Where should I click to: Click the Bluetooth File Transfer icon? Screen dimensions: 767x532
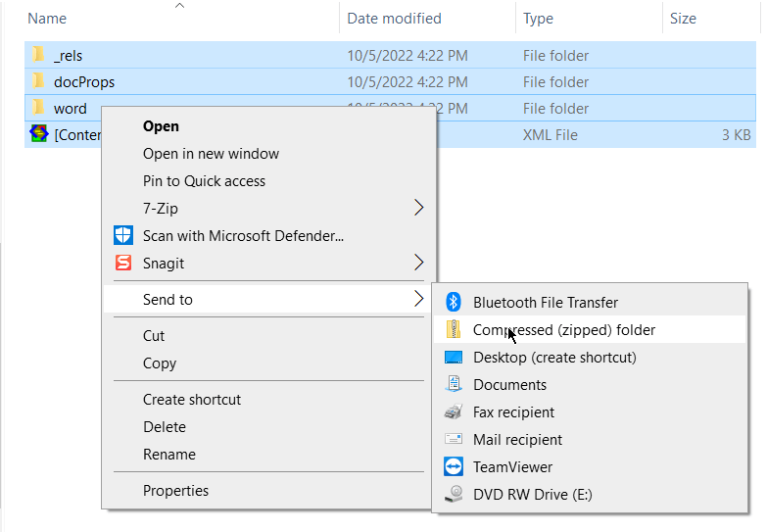454,302
